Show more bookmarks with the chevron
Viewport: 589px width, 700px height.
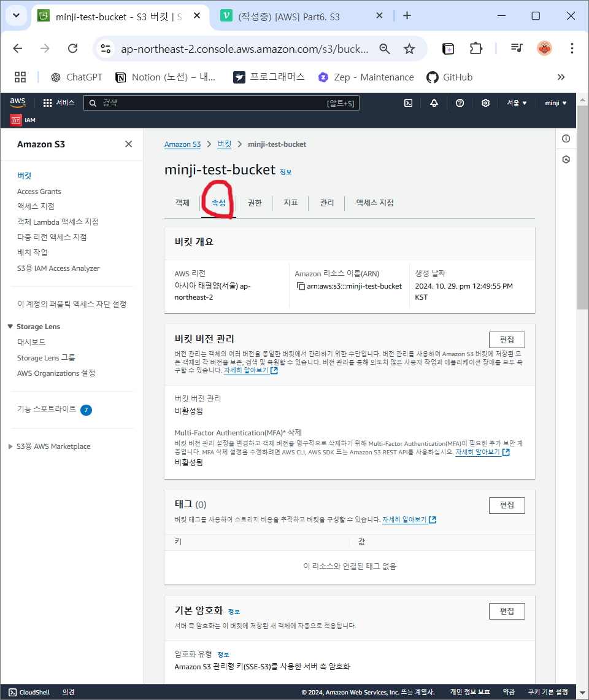point(561,77)
